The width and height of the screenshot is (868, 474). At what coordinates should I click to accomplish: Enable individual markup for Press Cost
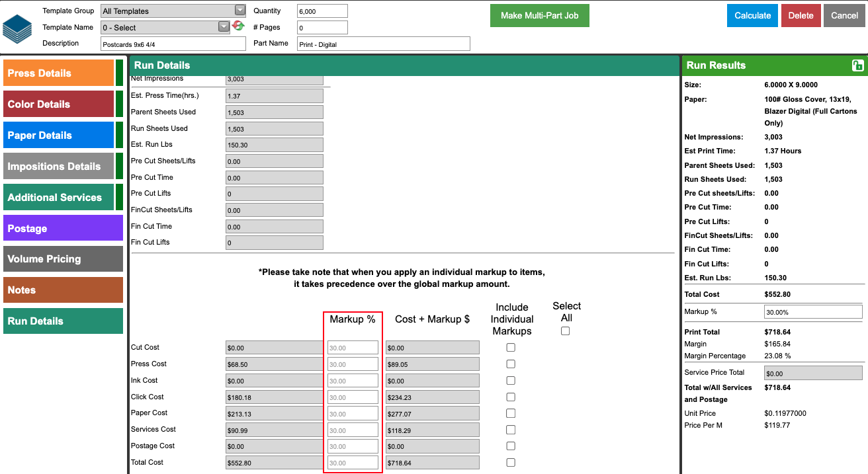(511, 364)
